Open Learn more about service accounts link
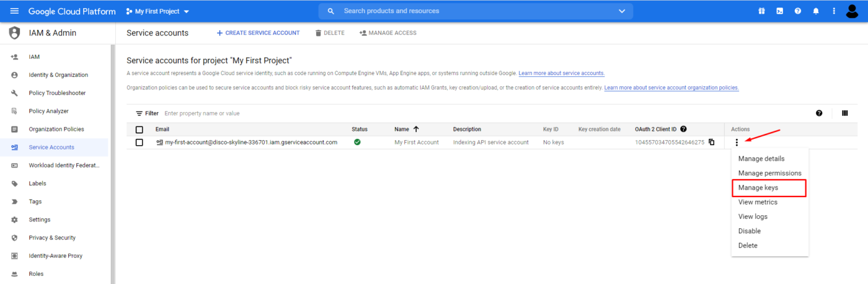The height and width of the screenshot is (284, 868). pos(562,73)
